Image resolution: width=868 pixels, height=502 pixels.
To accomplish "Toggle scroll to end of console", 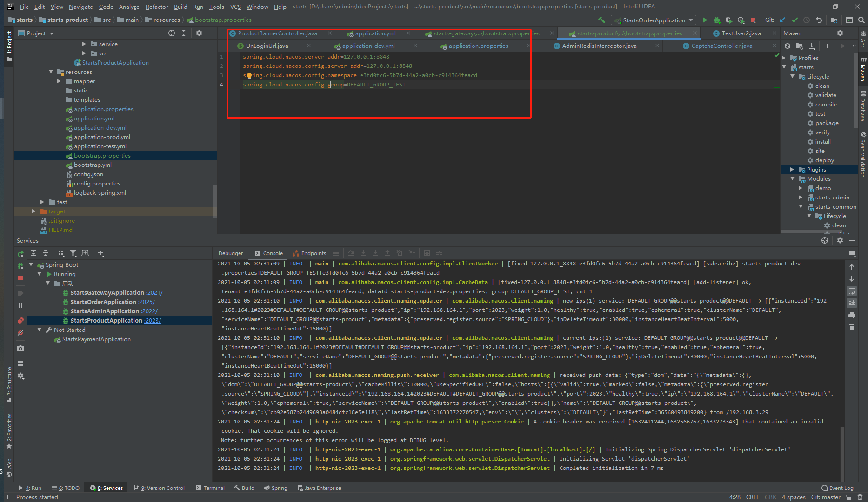I will 852,303.
